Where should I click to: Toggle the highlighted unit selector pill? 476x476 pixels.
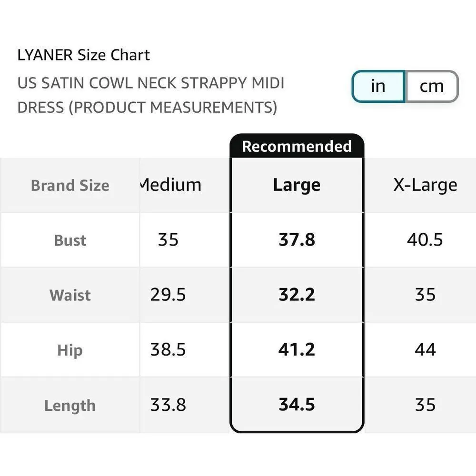coord(405,86)
